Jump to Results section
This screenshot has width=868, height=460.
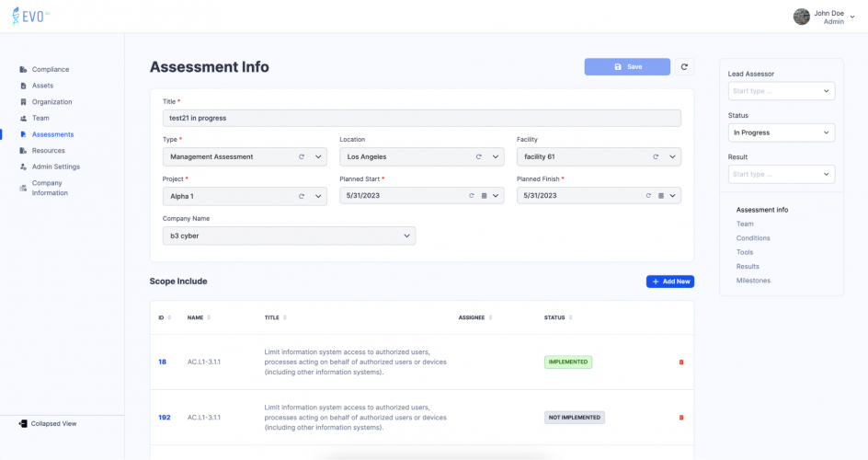pos(748,267)
